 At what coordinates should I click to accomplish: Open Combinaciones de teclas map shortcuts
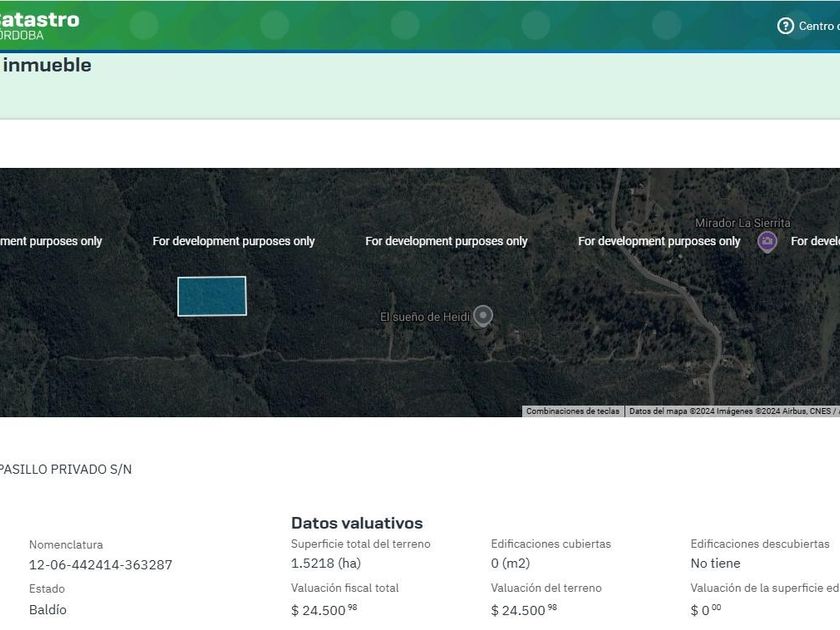[573, 411]
